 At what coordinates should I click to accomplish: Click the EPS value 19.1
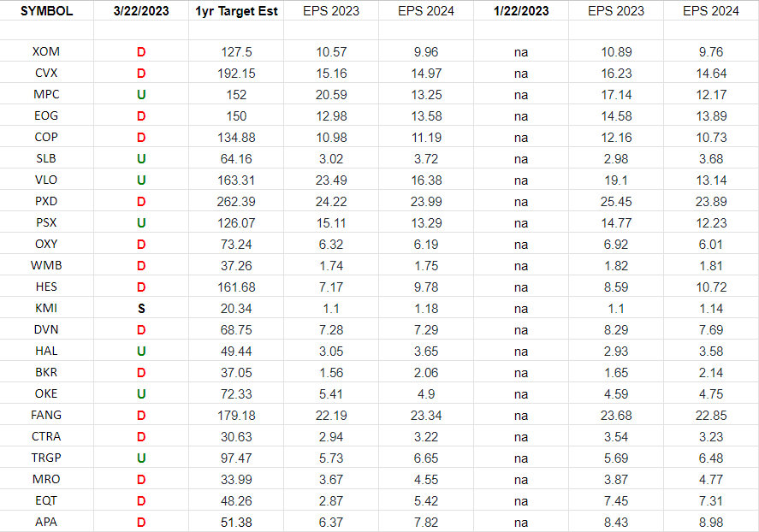[x=616, y=180]
